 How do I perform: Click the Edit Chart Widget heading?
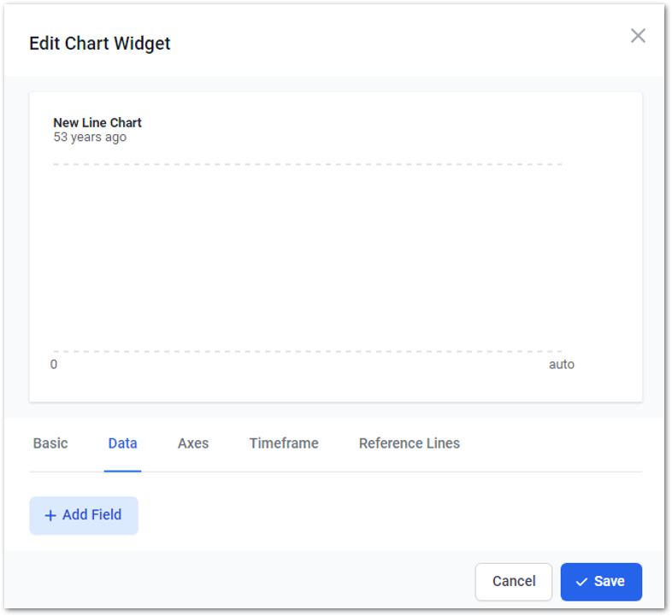click(100, 44)
